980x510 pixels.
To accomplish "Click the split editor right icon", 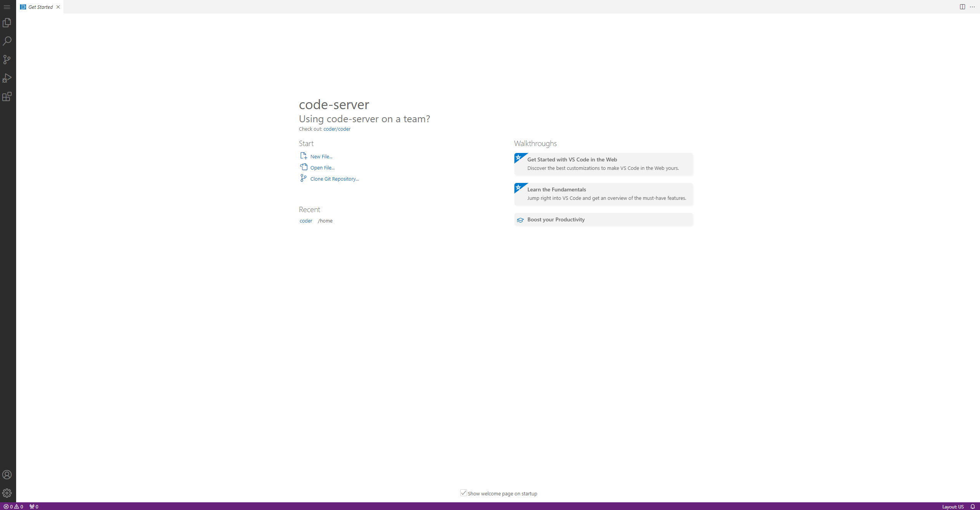I will (962, 7).
